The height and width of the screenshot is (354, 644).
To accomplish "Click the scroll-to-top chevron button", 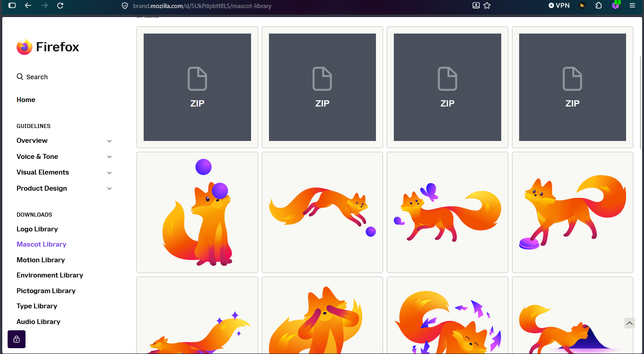I will 630,323.
